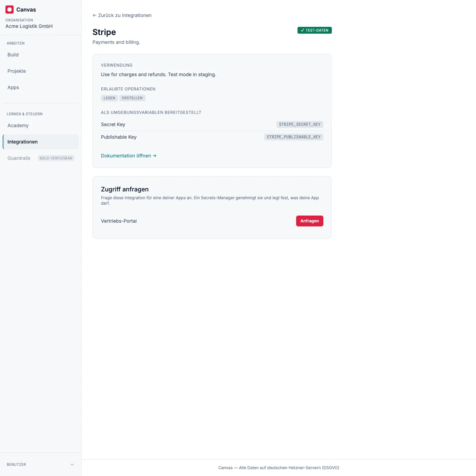Open the Build section
The height and width of the screenshot is (476, 476).
(x=41, y=55)
